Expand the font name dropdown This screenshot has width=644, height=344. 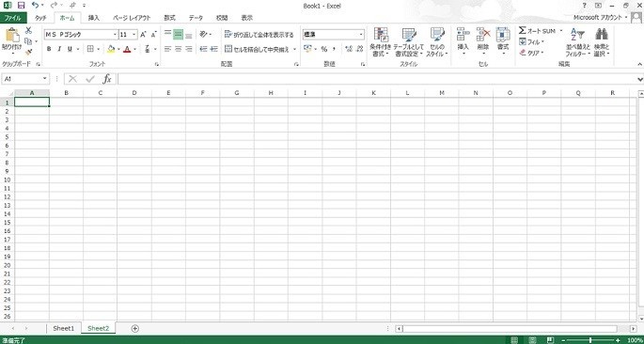coord(115,35)
